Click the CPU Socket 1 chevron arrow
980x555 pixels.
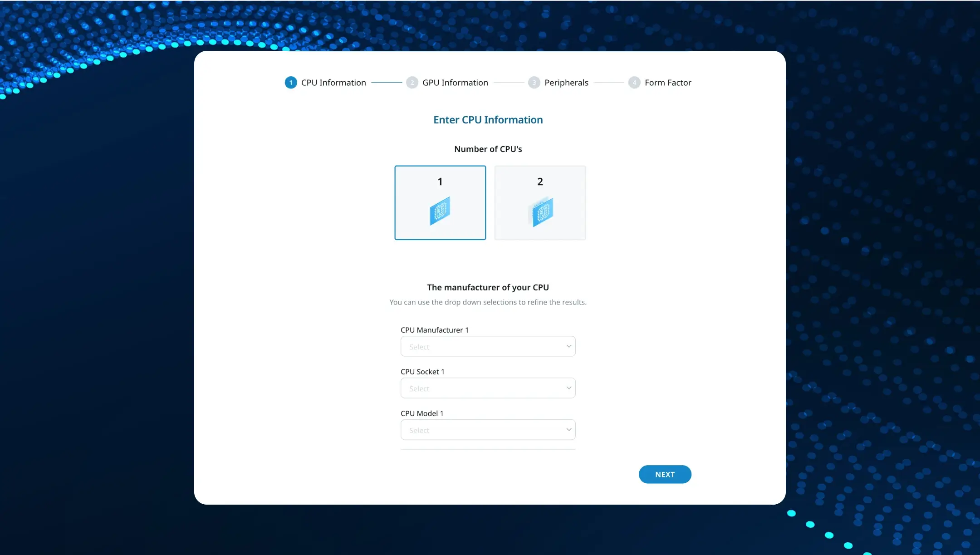(568, 388)
